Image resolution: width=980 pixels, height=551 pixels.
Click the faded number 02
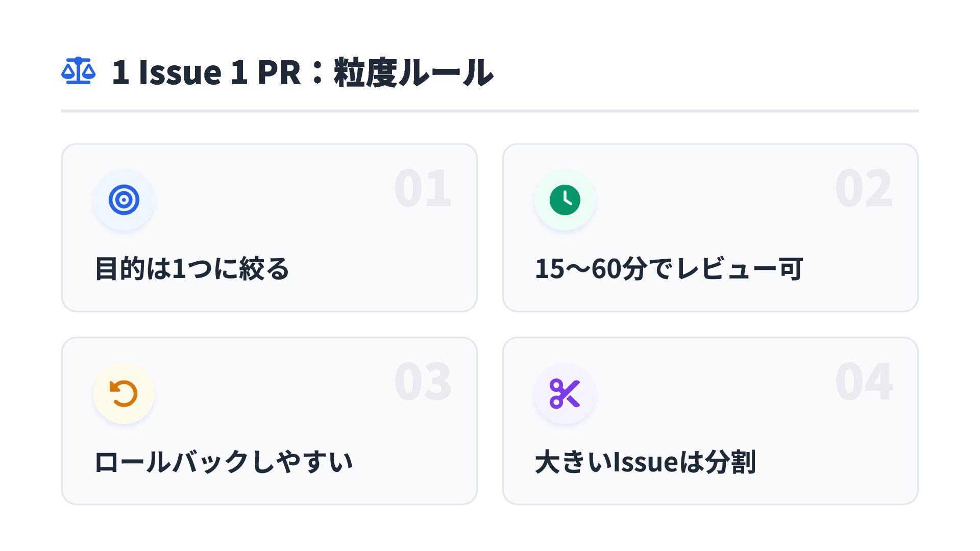864,189
